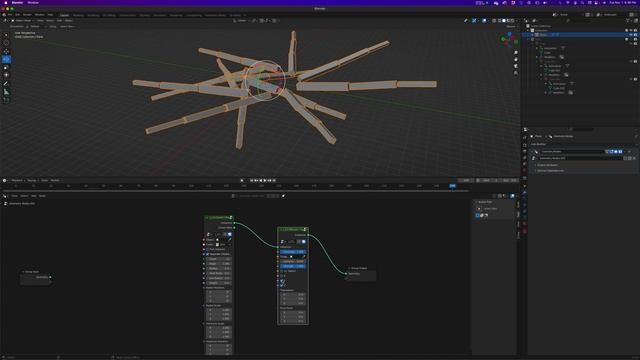Toggle viewport overlays button
The height and width of the screenshot is (360, 640).
pos(484,20)
